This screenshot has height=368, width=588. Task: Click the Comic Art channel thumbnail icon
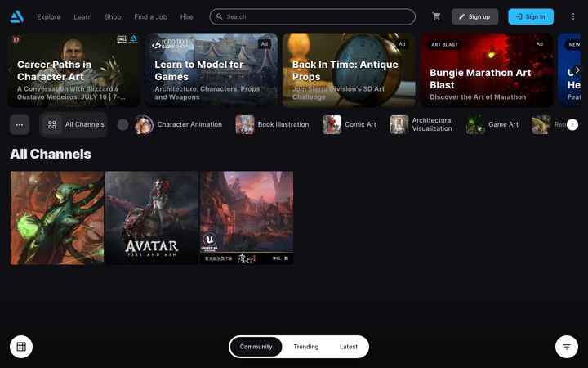332,124
